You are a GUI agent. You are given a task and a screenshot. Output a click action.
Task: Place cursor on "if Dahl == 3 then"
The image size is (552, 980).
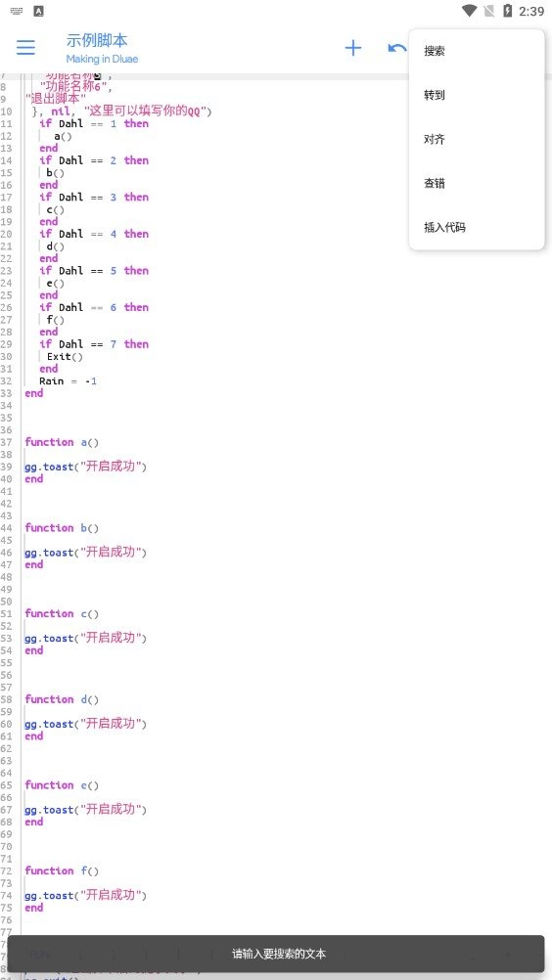(94, 198)
